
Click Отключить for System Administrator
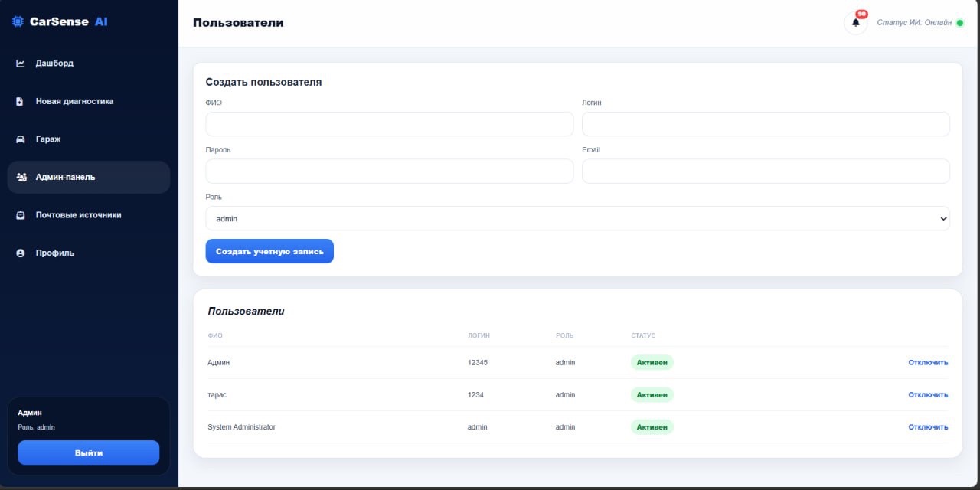pos(928,427)
